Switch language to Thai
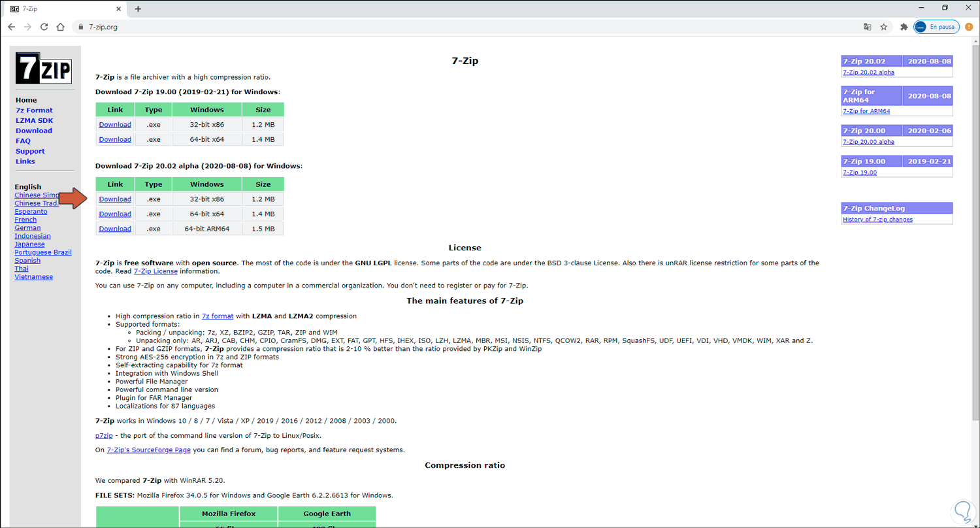 point(22,269)
